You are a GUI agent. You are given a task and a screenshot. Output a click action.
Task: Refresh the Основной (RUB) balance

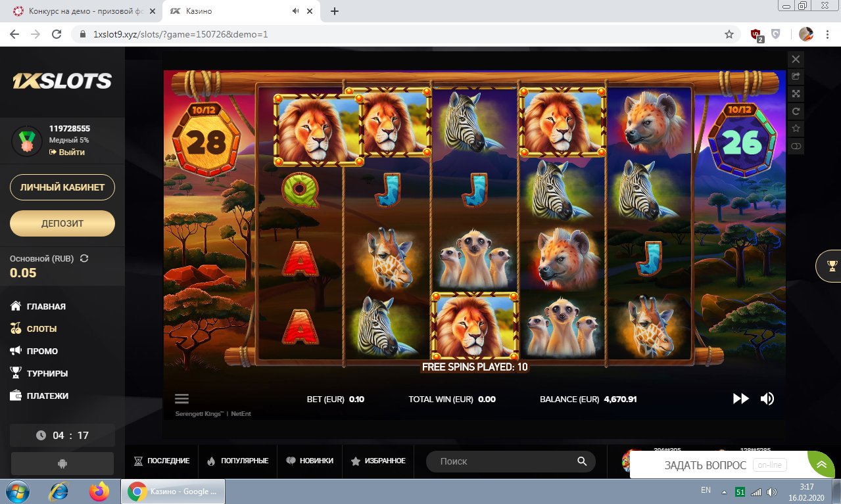[84, 258]
